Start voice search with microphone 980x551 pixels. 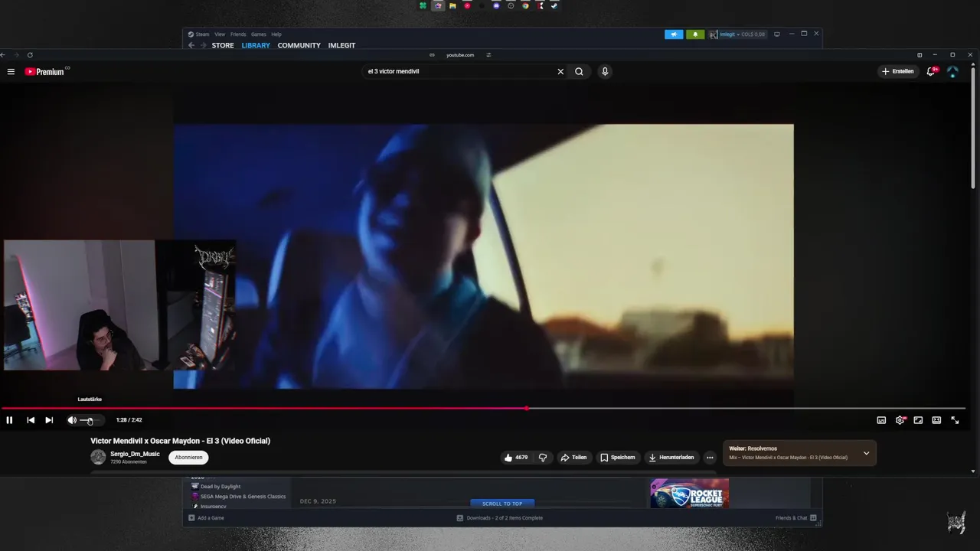[x=605, y=71]
